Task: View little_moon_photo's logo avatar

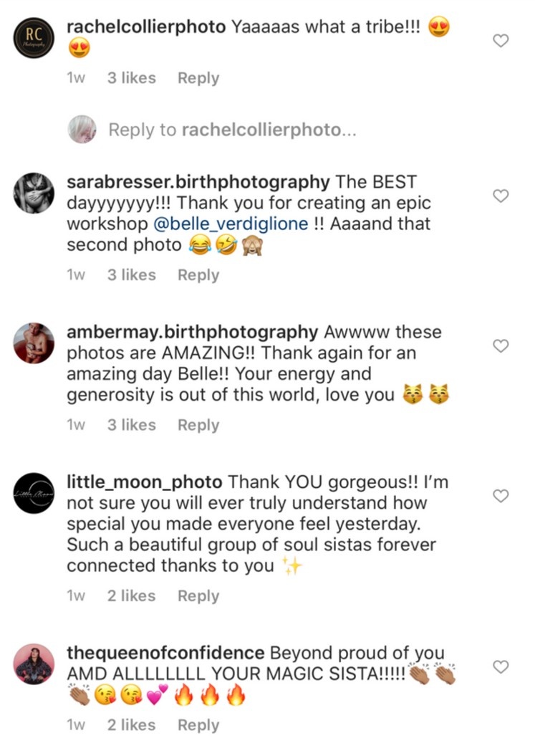Action: click(34, 493)
